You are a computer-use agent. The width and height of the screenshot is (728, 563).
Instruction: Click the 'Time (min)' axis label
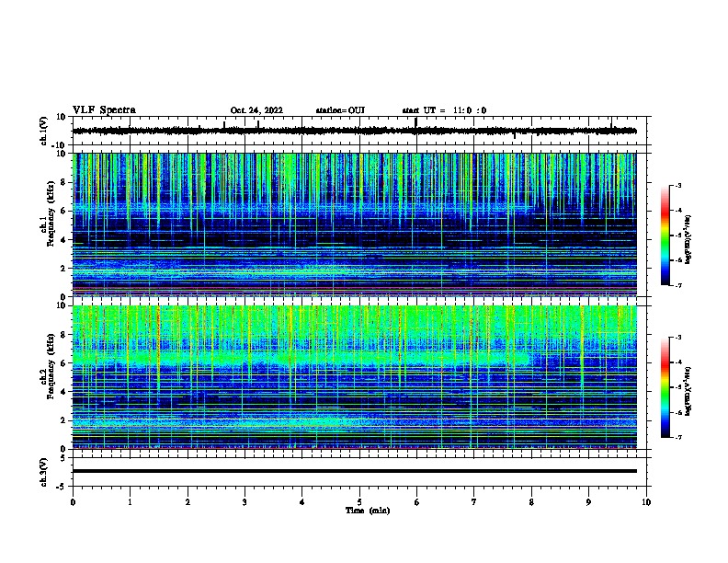pos(368,511)
